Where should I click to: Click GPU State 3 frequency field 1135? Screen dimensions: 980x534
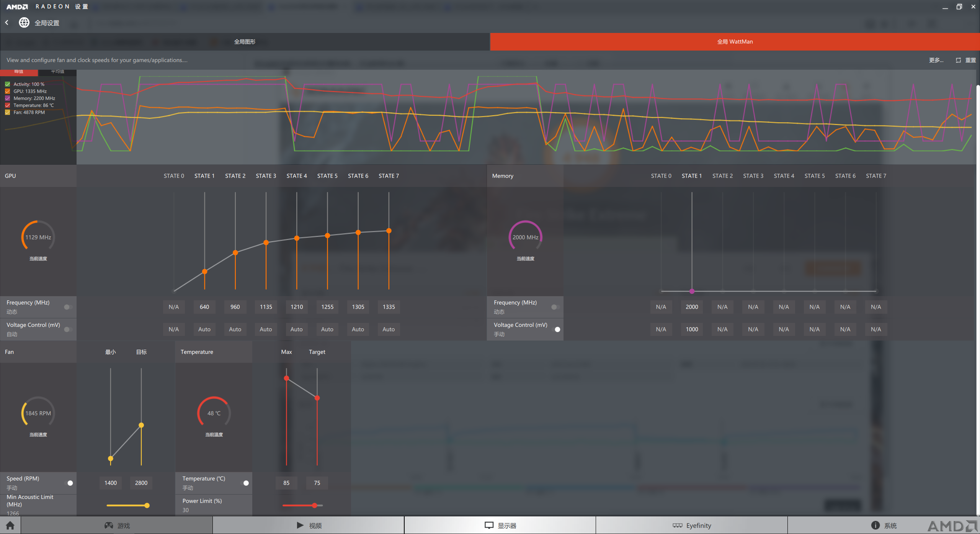pyautogui.click(x=266, y=307)
